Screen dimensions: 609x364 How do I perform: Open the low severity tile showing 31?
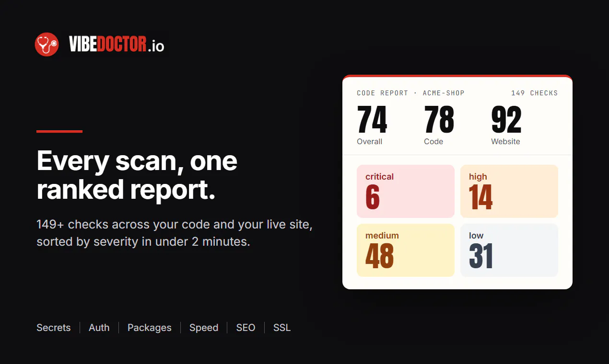[x=509, y=250]
